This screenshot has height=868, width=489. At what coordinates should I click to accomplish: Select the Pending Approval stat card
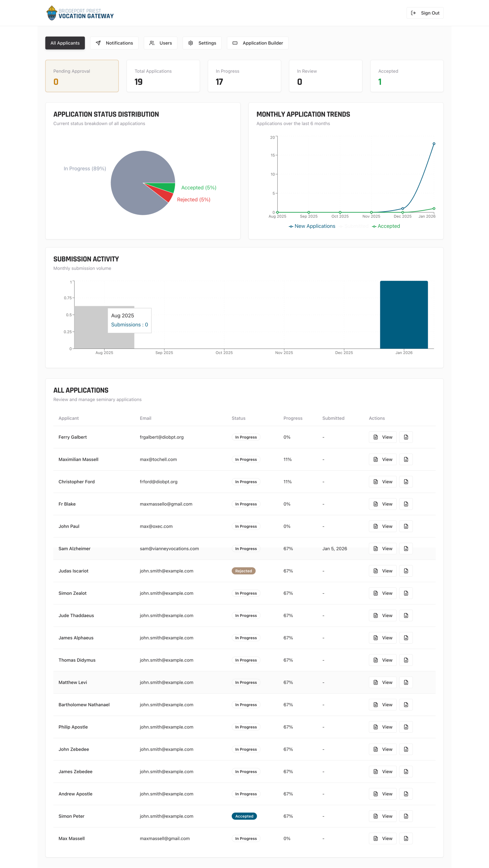[x=82, y=76]
